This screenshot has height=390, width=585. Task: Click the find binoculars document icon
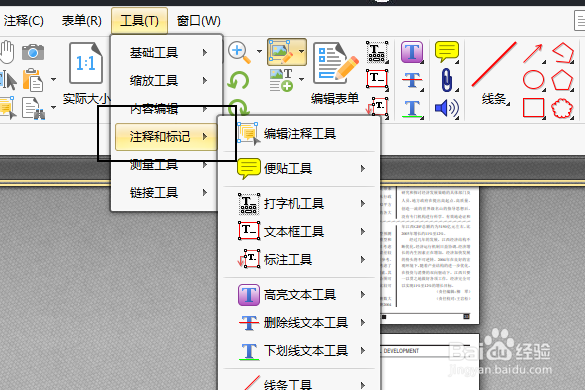point(34,108)
